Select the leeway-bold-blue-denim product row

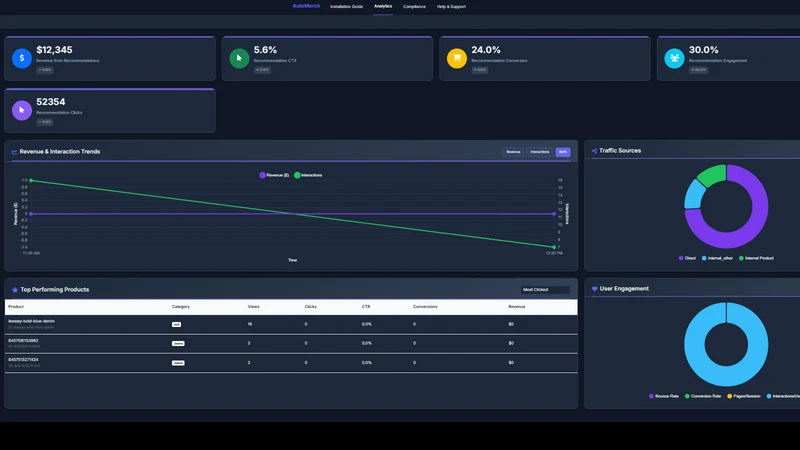pos(291,324)
